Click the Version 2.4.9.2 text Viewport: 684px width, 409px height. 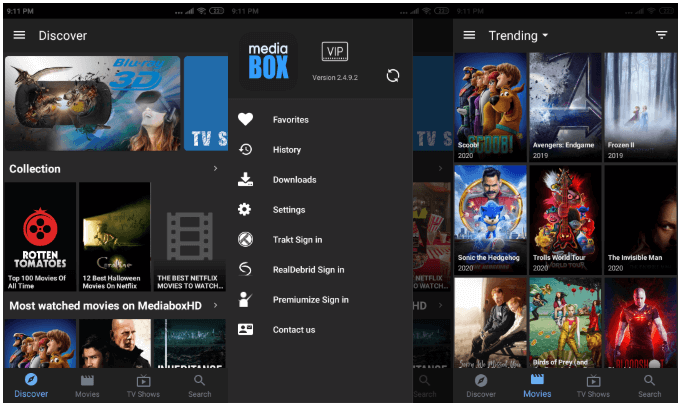click(x=336, y=78)
